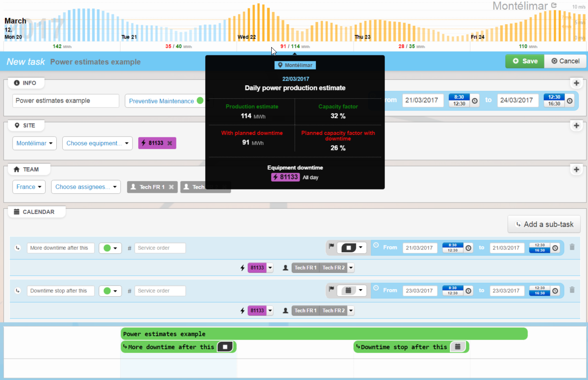The width and height of the screenshot is (588, 380).
Task: Click the plus icon on the INFO section
Action: click(576, 83)
